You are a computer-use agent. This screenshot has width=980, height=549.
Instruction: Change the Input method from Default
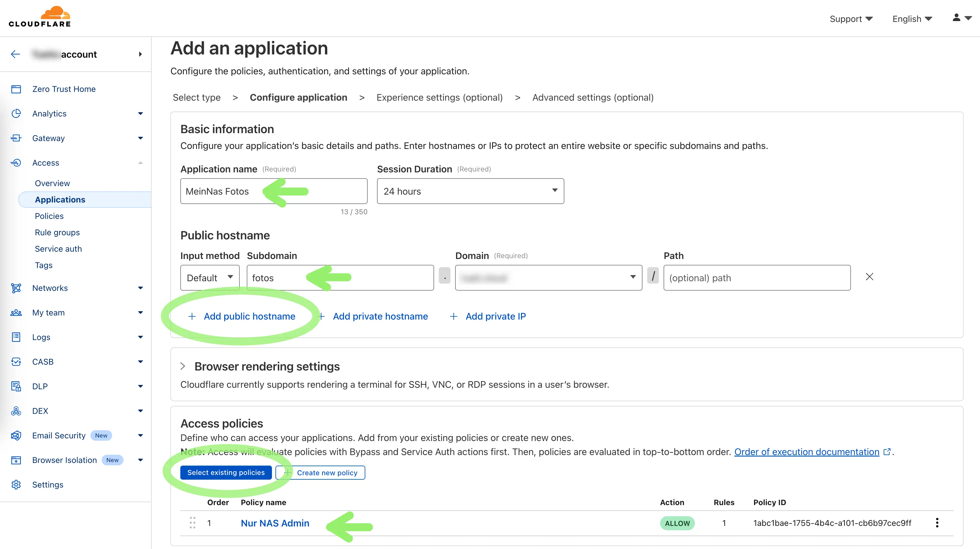tap(210, 277)
